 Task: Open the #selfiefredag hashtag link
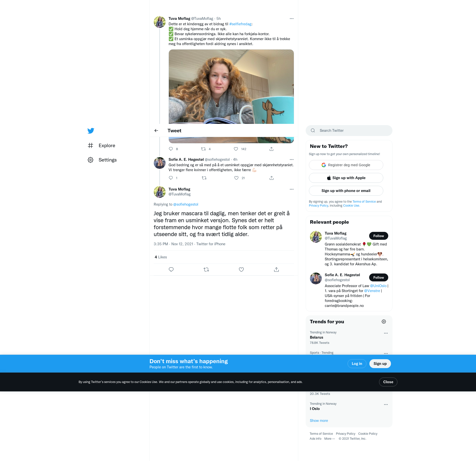pos(240,24)
